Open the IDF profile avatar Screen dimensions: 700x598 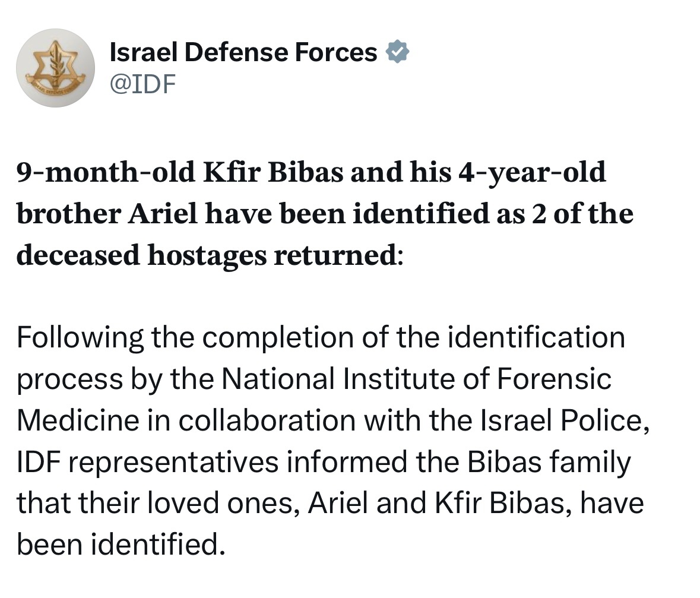(x=55, y=68)
